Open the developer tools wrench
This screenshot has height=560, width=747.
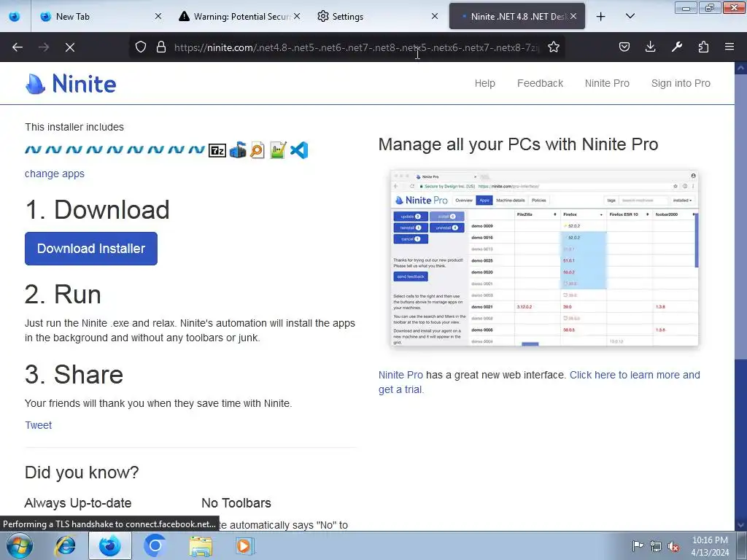676,47
